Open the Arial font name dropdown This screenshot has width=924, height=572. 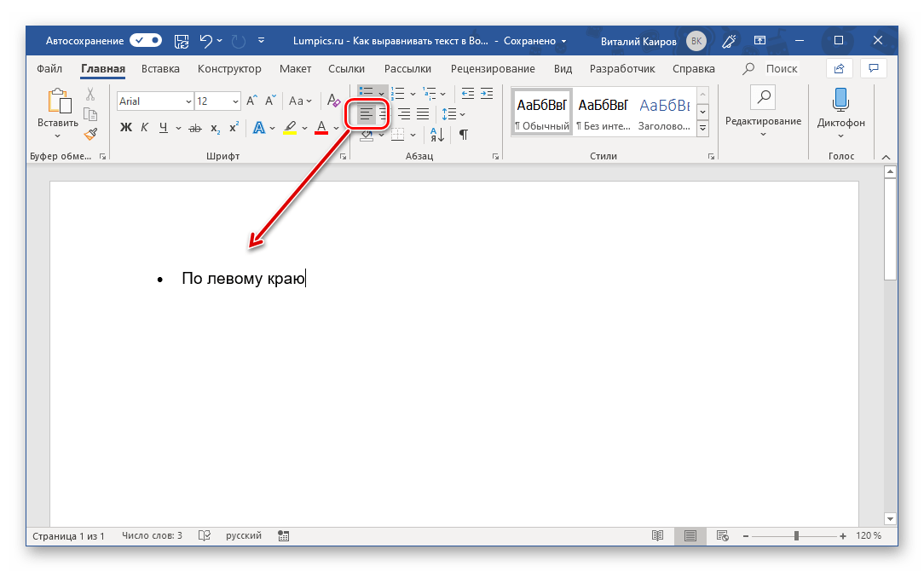188,101
